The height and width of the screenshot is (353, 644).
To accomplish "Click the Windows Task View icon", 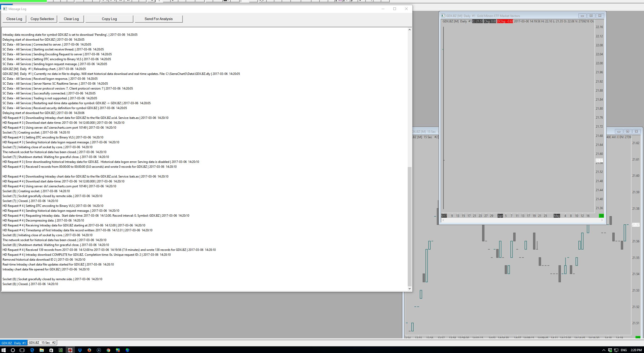I will pyautogui.click(x=22, y=350).
